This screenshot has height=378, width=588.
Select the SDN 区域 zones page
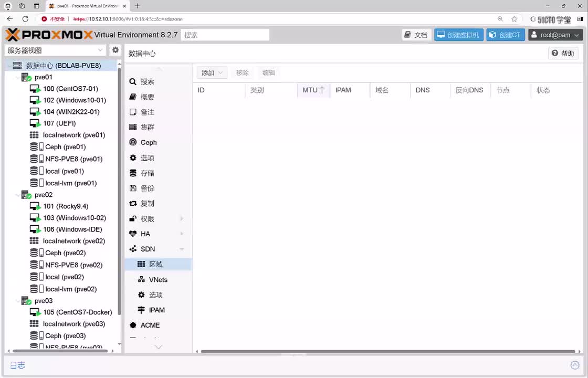point(158,265)
